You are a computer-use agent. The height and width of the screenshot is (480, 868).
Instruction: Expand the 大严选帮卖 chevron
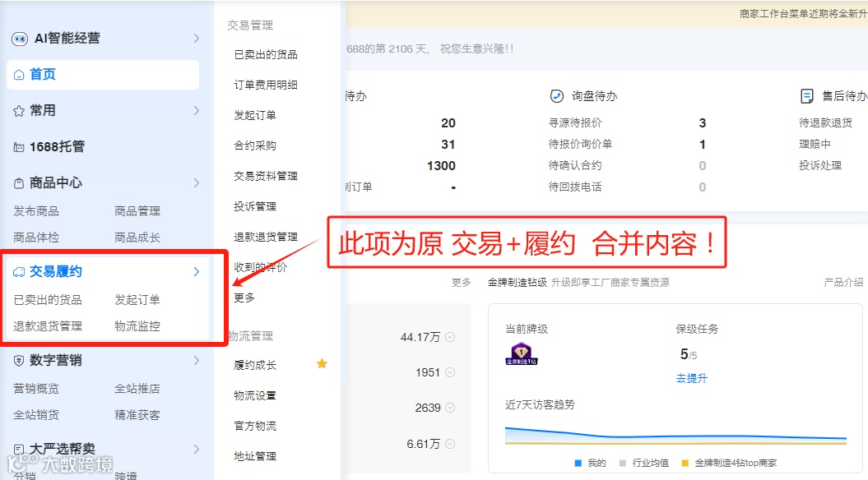[x=197, y=449]
